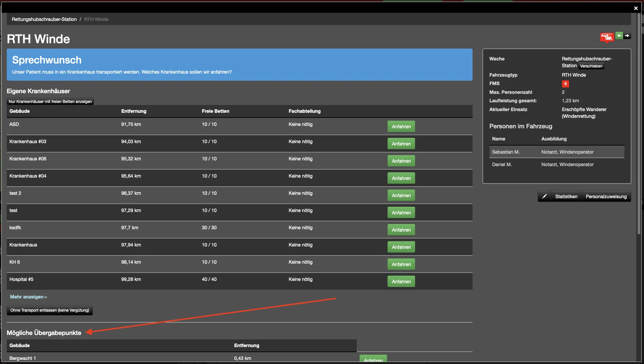Toggle hospitals with free beds filter
644x364 pixels.
click(x=50, y=102)
